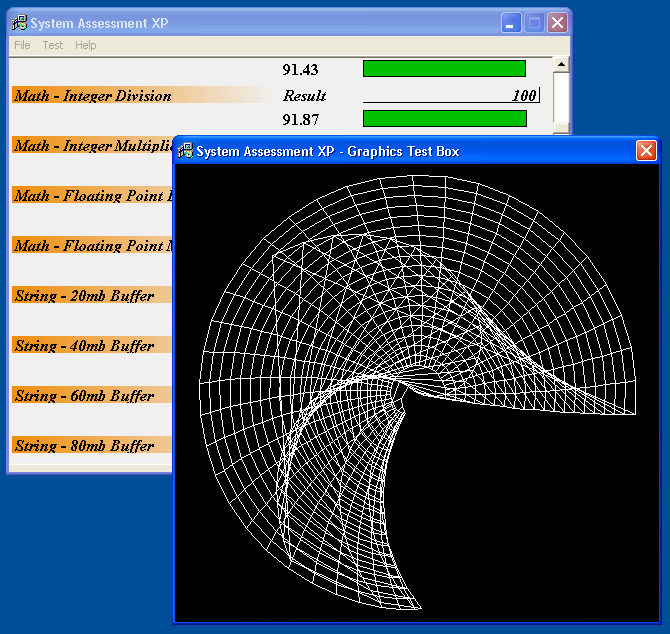Open the Test menu
The image size is (670, 634).
pyautogui.click(x=52, y=45)
